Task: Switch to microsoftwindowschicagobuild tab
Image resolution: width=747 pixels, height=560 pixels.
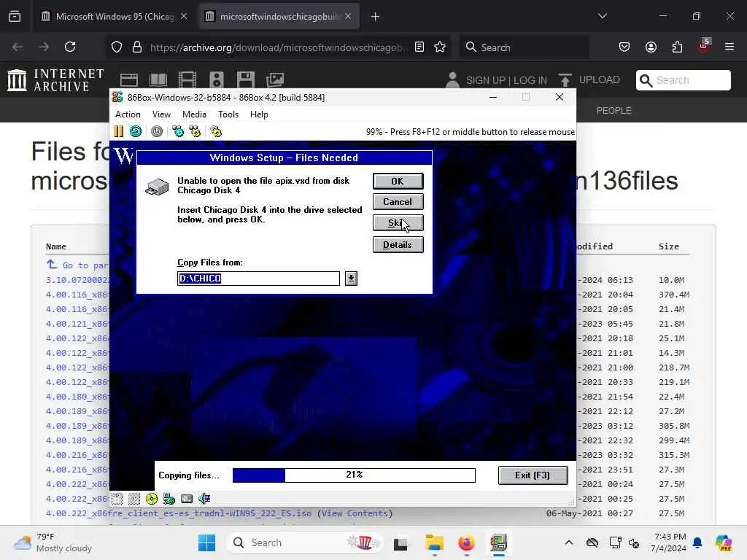Action: 279,16
